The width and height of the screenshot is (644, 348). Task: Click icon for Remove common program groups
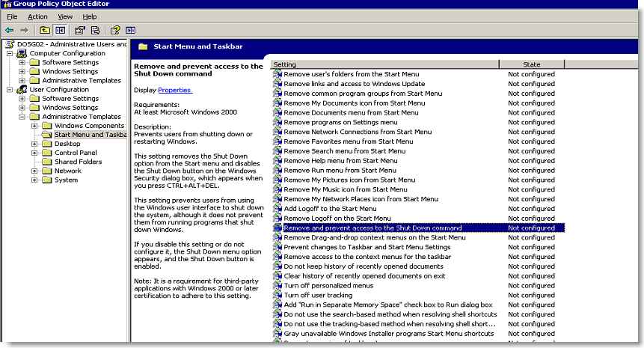[x=277, y=94]
